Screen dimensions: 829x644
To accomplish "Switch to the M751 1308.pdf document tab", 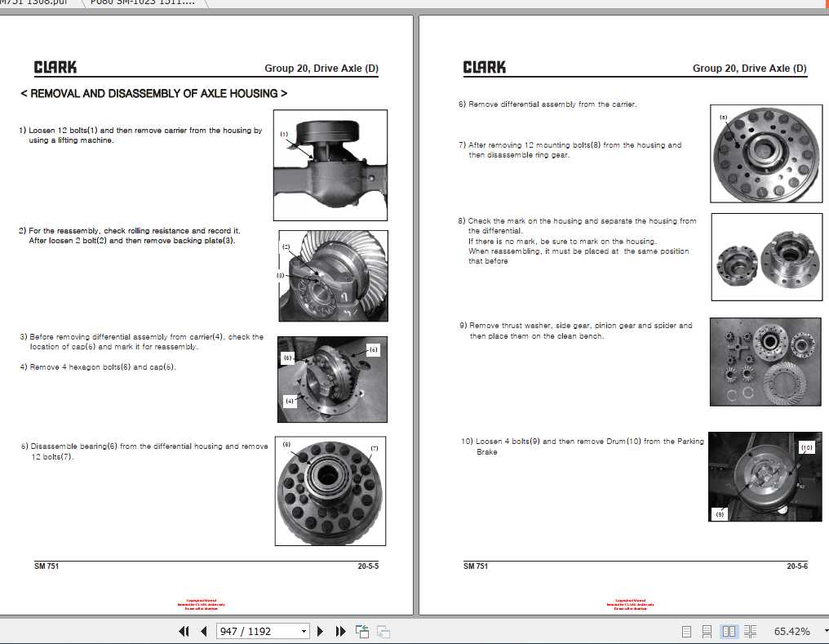I will click(x=35, y=2).
